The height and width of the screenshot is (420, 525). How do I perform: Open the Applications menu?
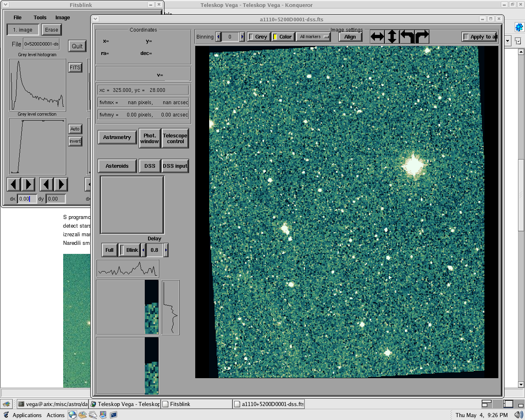click(x=27, y=415)
